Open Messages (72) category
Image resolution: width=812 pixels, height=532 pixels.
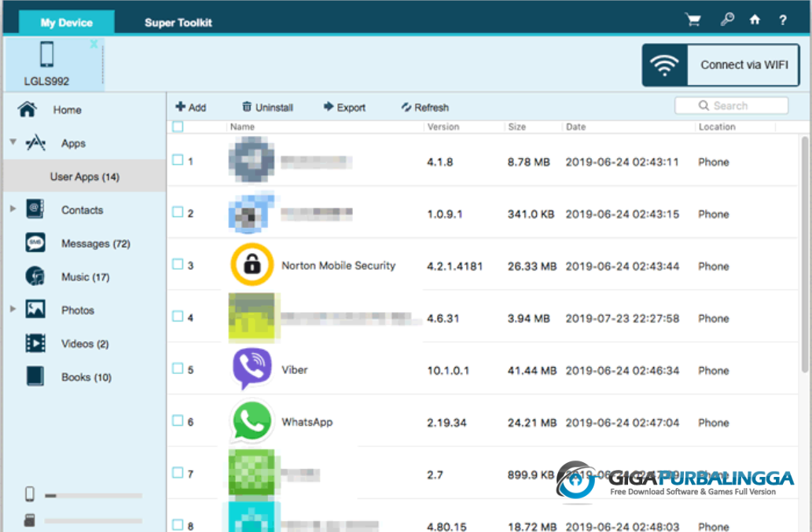[x=96, y=244]
